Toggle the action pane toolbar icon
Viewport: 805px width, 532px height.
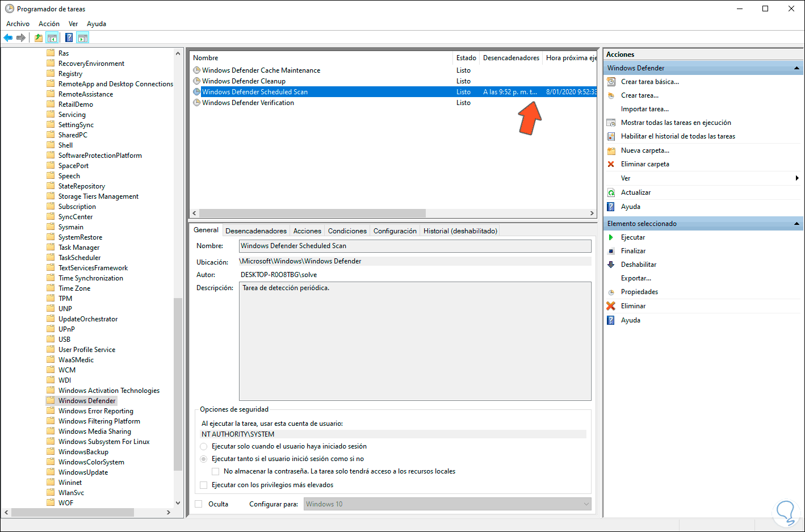tap(83, 37)
